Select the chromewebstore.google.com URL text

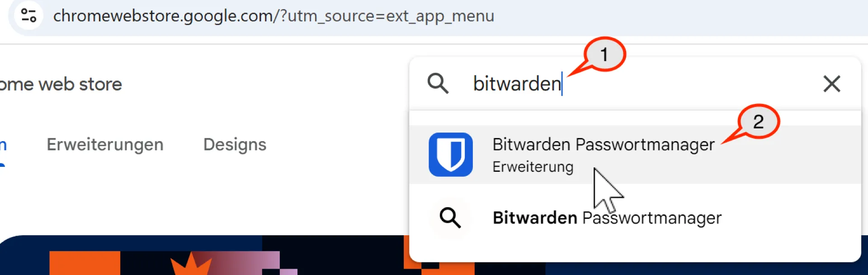click(x=274, y=16)
